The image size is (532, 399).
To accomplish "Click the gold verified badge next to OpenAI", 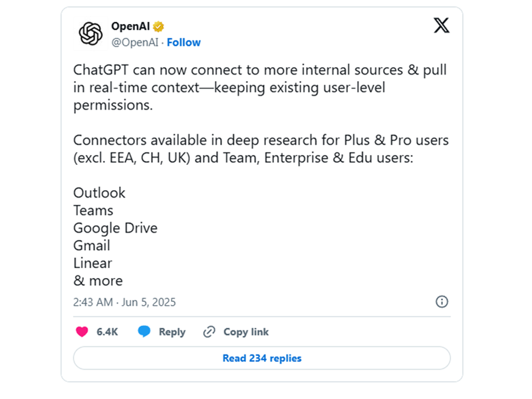I will point(158,27).
